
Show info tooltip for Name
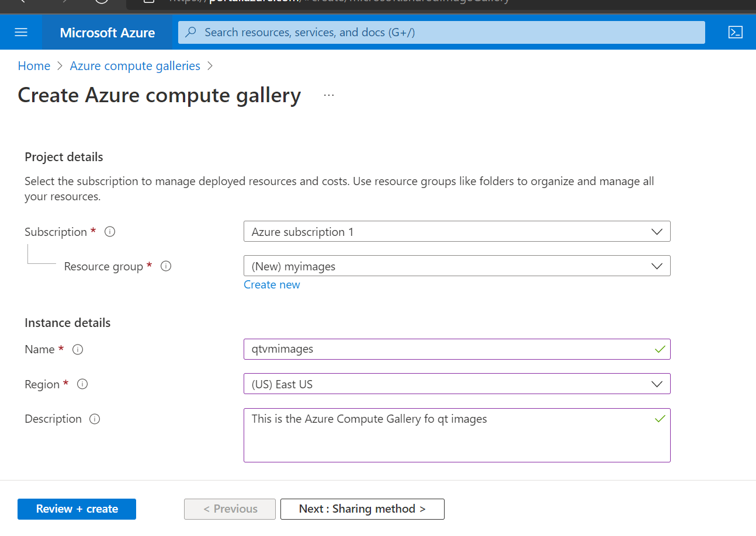(78, 350)
